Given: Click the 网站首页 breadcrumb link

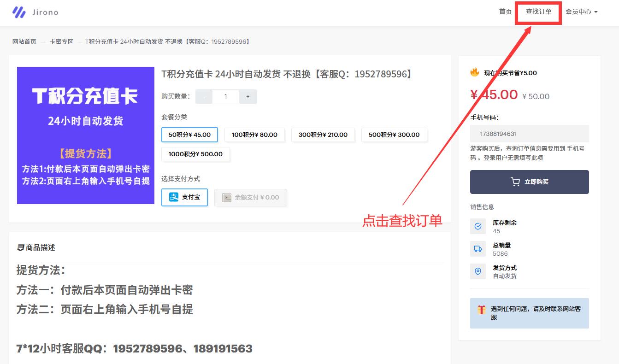Looking at the screenshot, I should point(24,41).
